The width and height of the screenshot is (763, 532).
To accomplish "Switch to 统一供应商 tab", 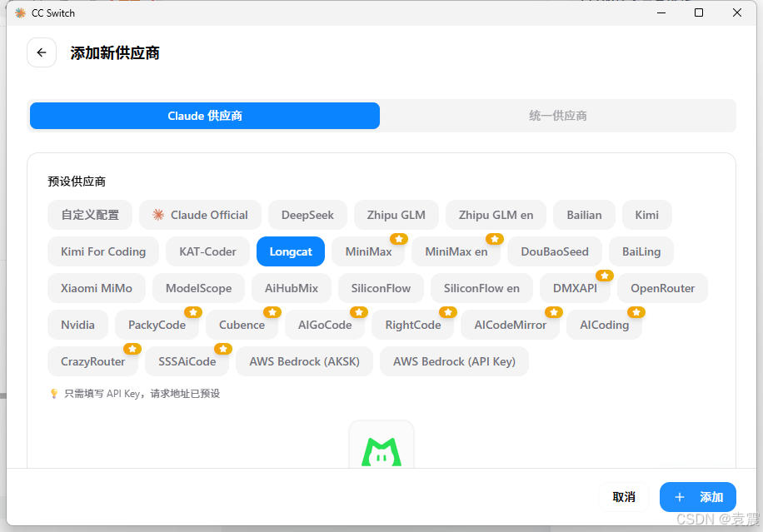I will (557, 116).
